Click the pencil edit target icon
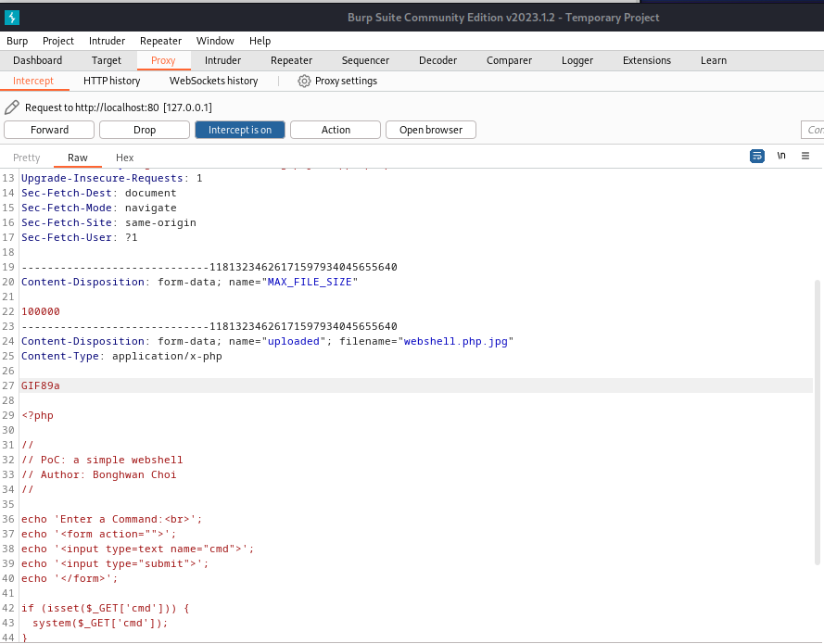The image size is (824, 644). 11,107
